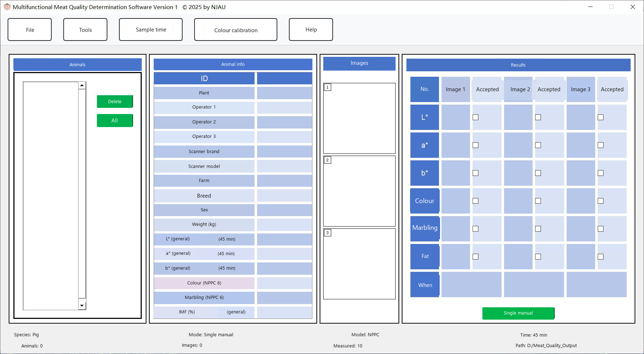Image resolution: width=644 pixels, height=354 pixels.
Task: Tick Colour Accepted checkbox for Image 3
Action: click(x=601, y=201)
